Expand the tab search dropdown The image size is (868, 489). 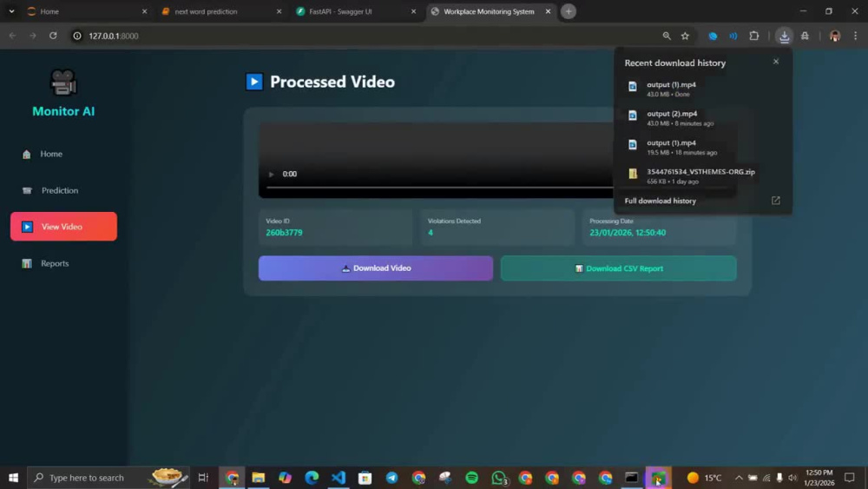(11, 11)
